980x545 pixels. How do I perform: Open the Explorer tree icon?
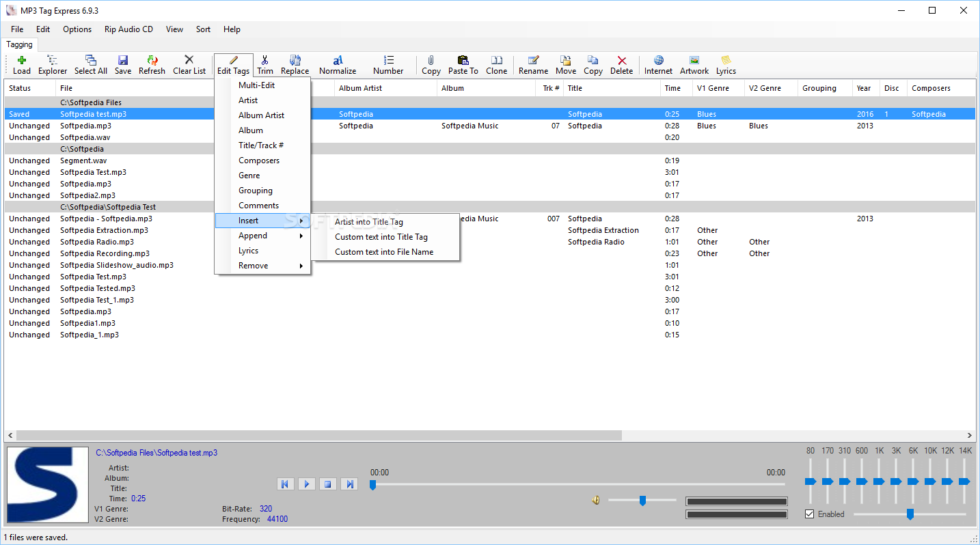point(53,65)
